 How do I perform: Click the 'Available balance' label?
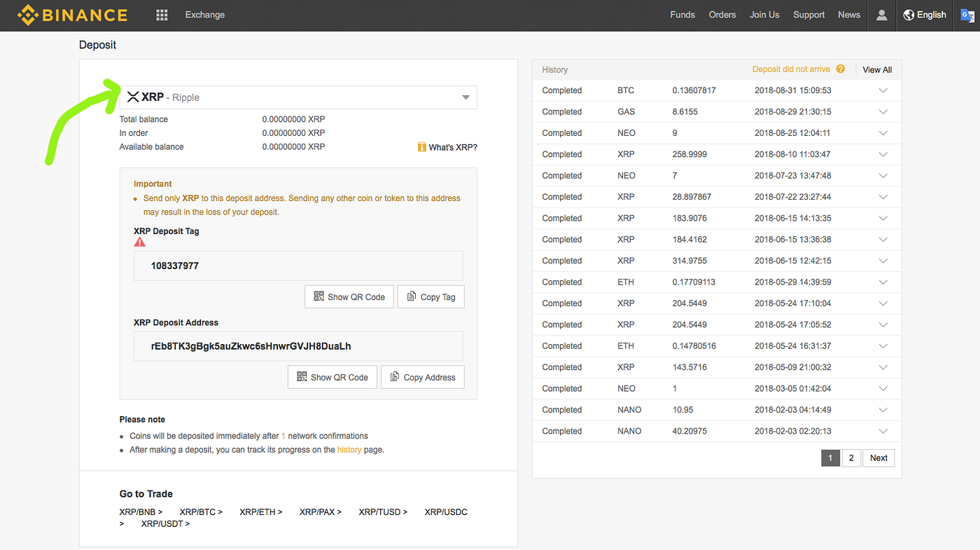tap(152, 147)
